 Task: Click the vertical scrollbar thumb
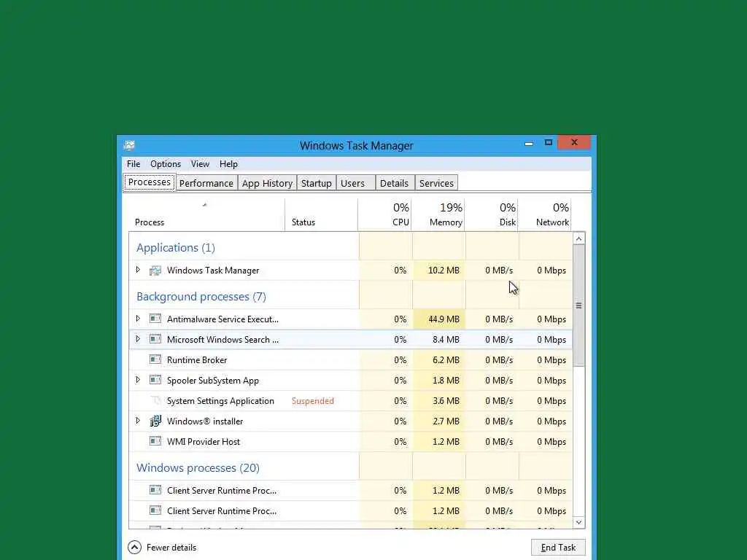578,306
